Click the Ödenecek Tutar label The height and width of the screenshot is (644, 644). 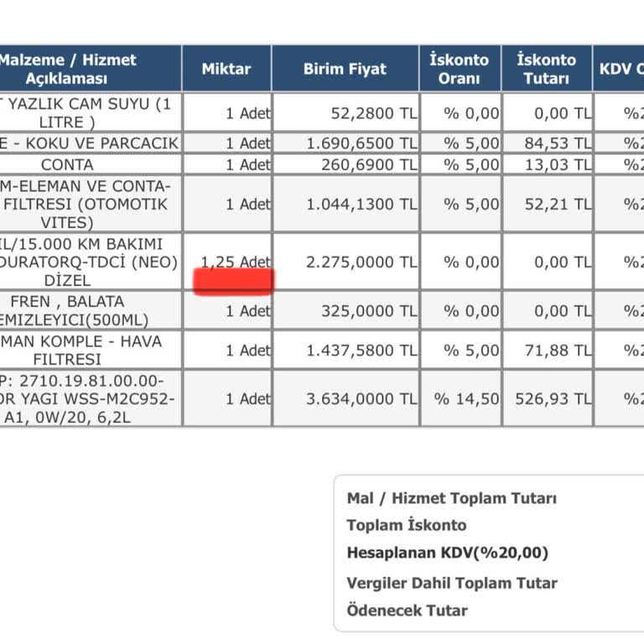(407, 610)
